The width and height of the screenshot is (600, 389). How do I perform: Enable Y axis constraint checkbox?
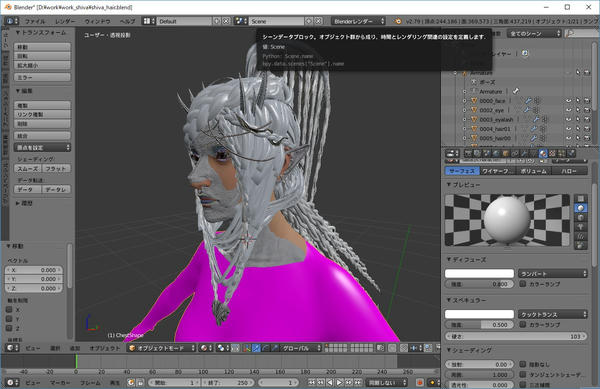[9, 319]
